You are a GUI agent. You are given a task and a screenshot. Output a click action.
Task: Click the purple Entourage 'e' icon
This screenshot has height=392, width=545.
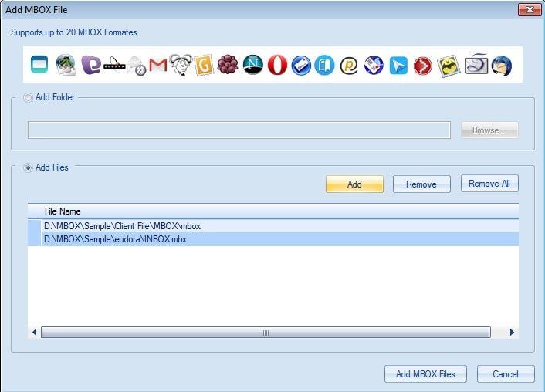coord(91,65)
